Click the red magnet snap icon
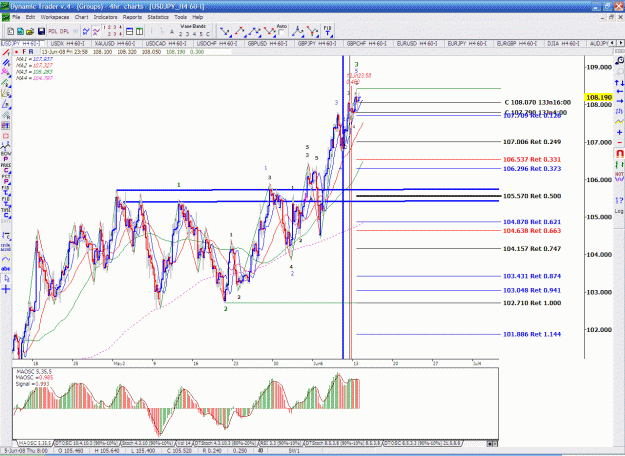 pos(619,153)
